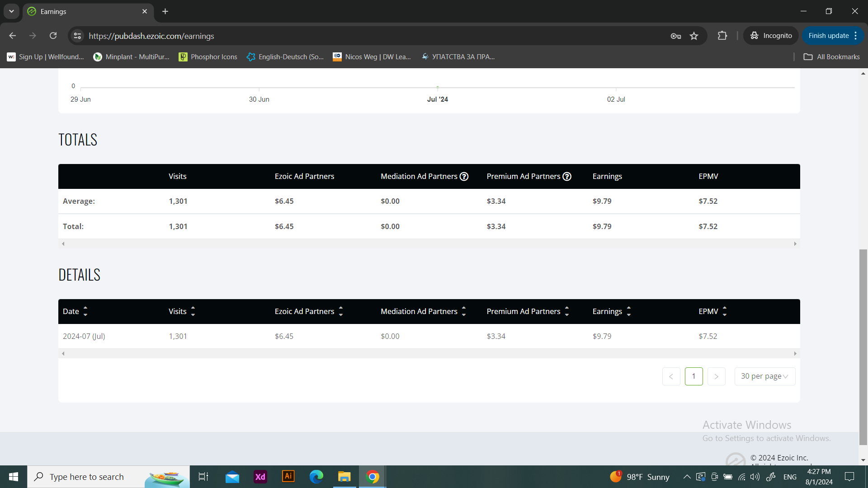Open the ENG language indicator
The width and height of the screenshot is (868, 488).
[790, 477]
